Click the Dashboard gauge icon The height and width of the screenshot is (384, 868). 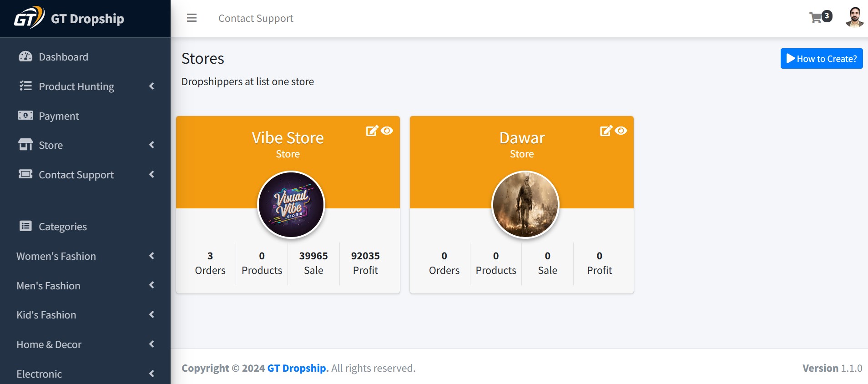pos(25,57)
